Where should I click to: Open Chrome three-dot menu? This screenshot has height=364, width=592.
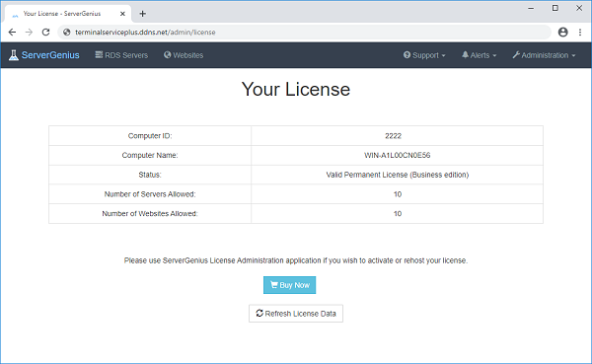click(580, 33)
